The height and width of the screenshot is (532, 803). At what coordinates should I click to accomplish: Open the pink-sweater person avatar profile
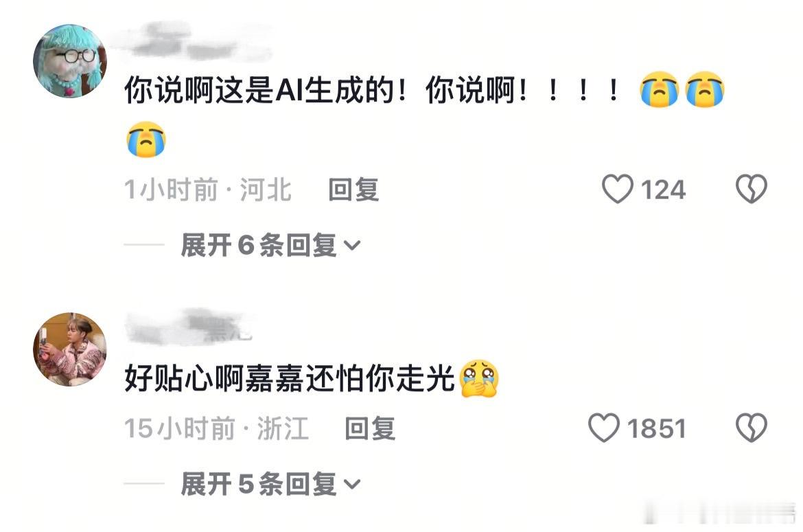tap(70, 349)
